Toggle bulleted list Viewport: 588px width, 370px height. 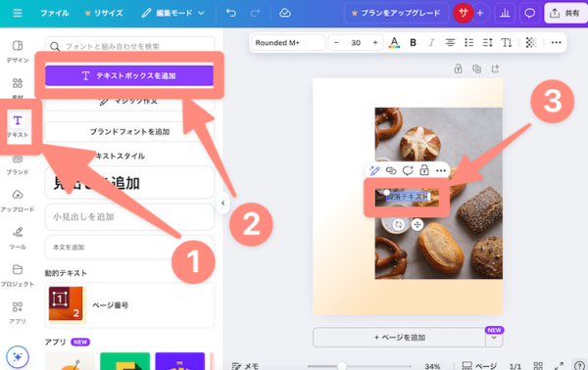(468, 43)
